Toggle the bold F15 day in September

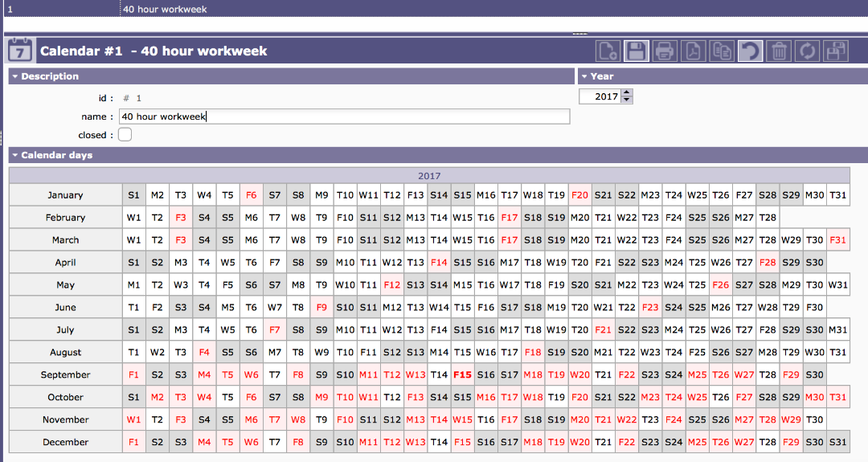click(462, 374)
